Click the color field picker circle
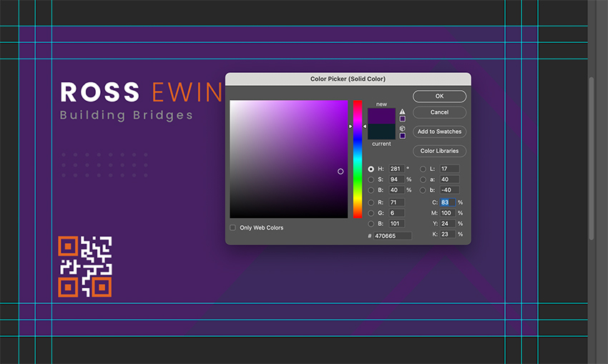Viewport: 608px width, 364px height. click(340, 172)
